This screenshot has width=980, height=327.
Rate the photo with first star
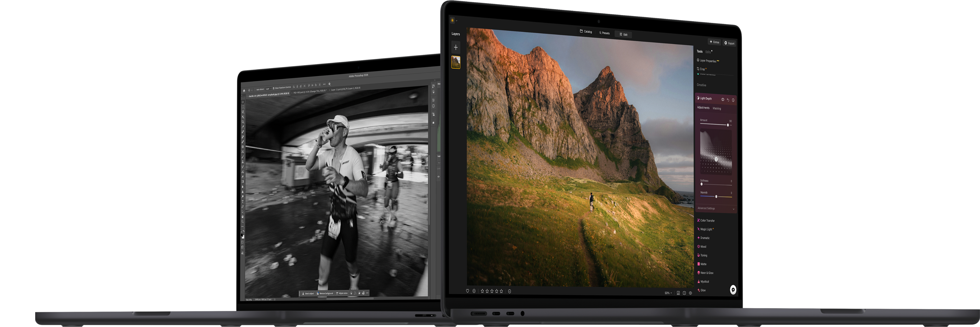[482, 291]
